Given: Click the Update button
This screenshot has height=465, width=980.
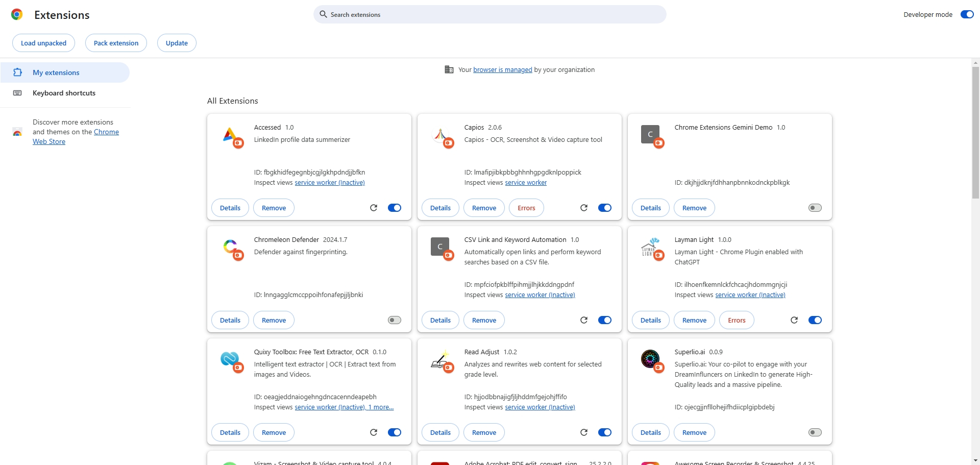Looking at the screenshot, I should (x=177, y=43).
